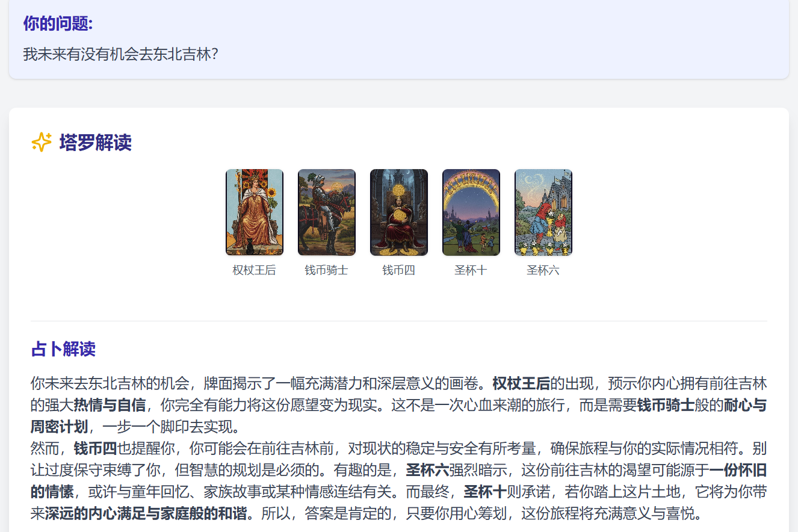Click the bold phrase 热情与自信
This screenshot has width=798, height=532.
(110, 406)
